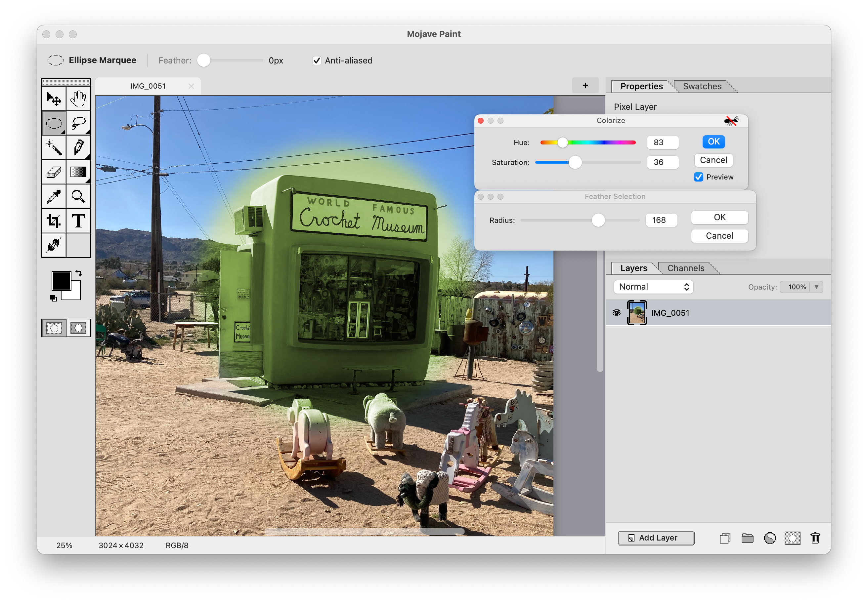Switch to the Layers tab

click(633, 268)
